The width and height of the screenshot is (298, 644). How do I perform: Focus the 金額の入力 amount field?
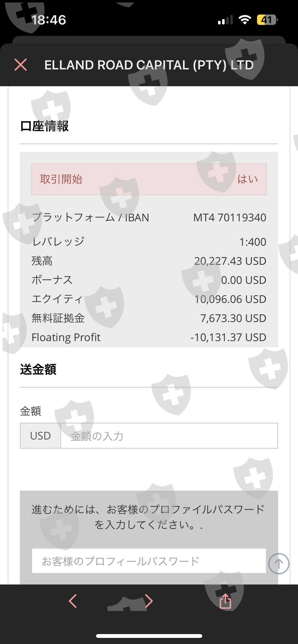(169, 436)
